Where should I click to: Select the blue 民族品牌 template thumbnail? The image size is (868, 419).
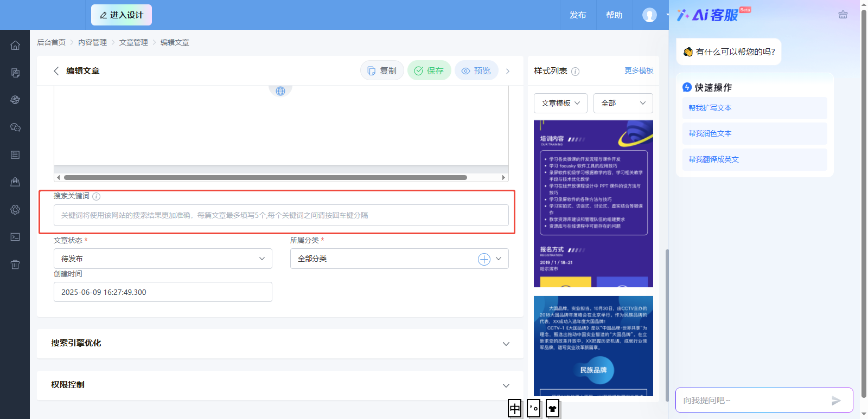(593, 346)
